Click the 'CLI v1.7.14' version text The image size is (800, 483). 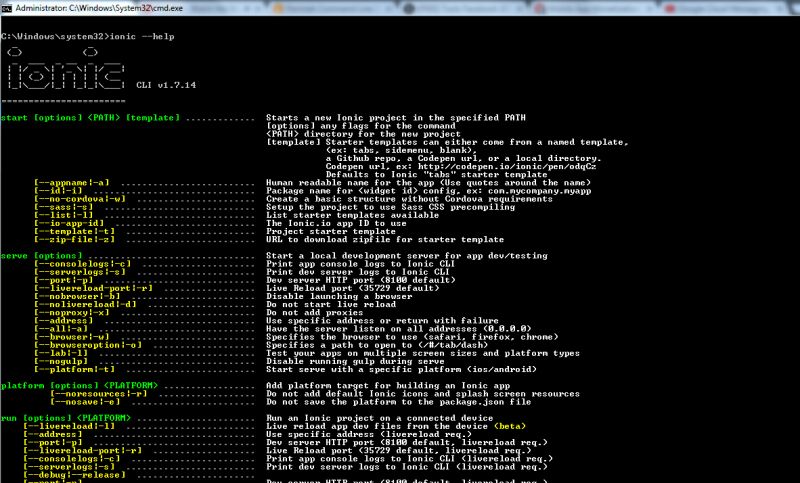[166, 85]
